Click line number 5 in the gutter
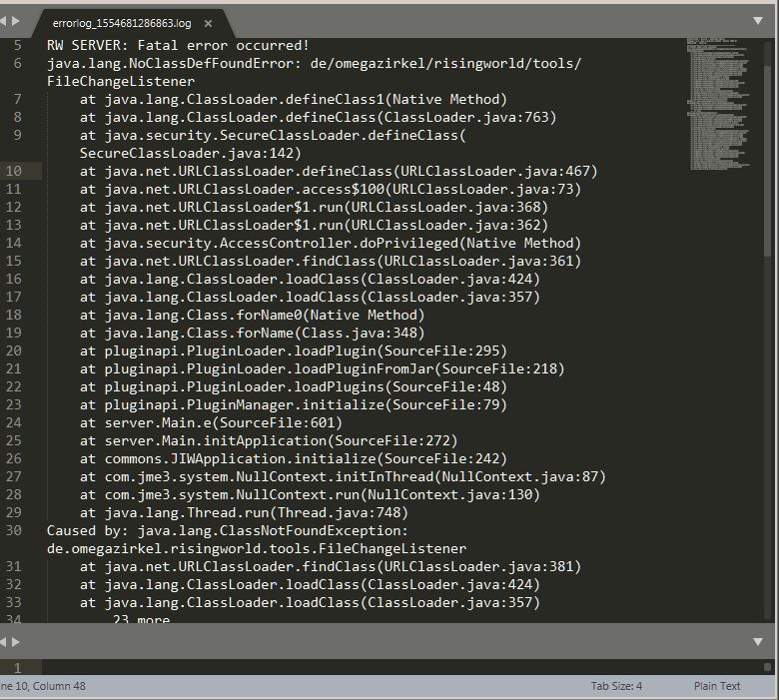779x700 pixels. tap(17, 46)
